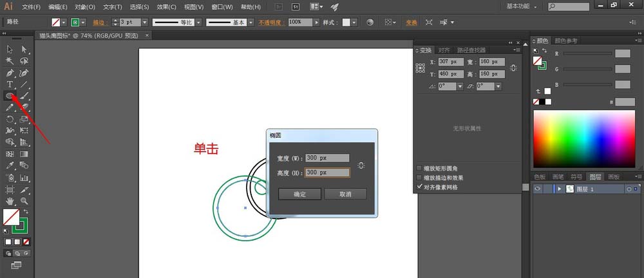Click the 描边 stroke link
This screenshot has height=278, width=644.
99,23
